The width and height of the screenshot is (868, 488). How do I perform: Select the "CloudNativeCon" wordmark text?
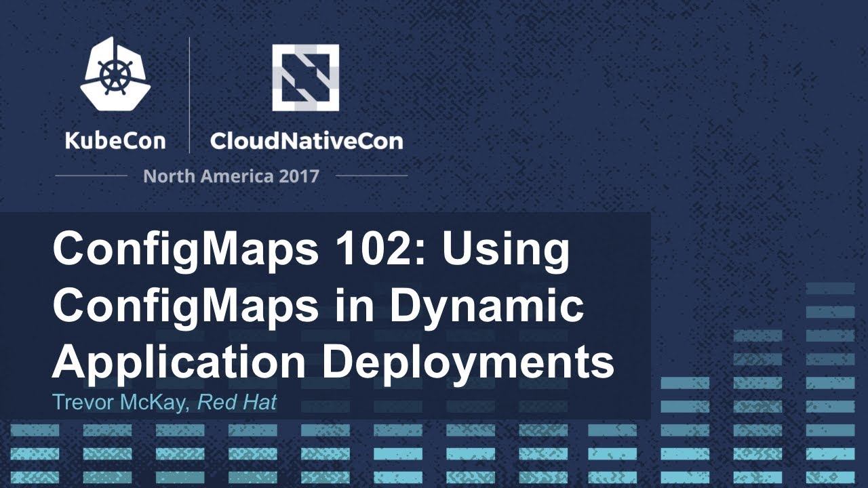307,140
